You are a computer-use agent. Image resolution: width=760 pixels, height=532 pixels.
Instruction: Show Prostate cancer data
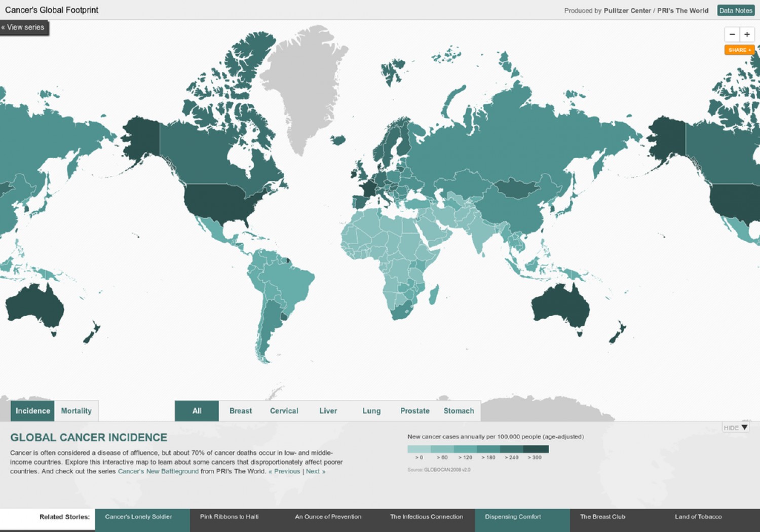[x=415, y=411]
